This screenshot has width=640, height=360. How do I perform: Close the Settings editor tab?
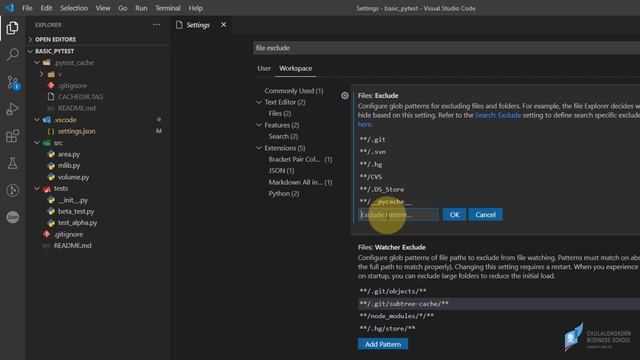click(224, 25)
